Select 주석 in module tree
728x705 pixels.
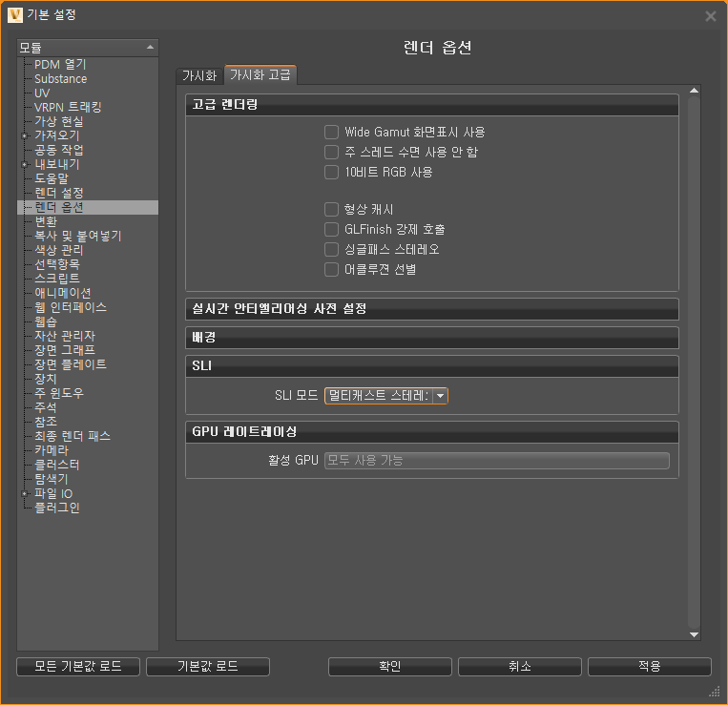pyautogui.click(x=46, y=407)
